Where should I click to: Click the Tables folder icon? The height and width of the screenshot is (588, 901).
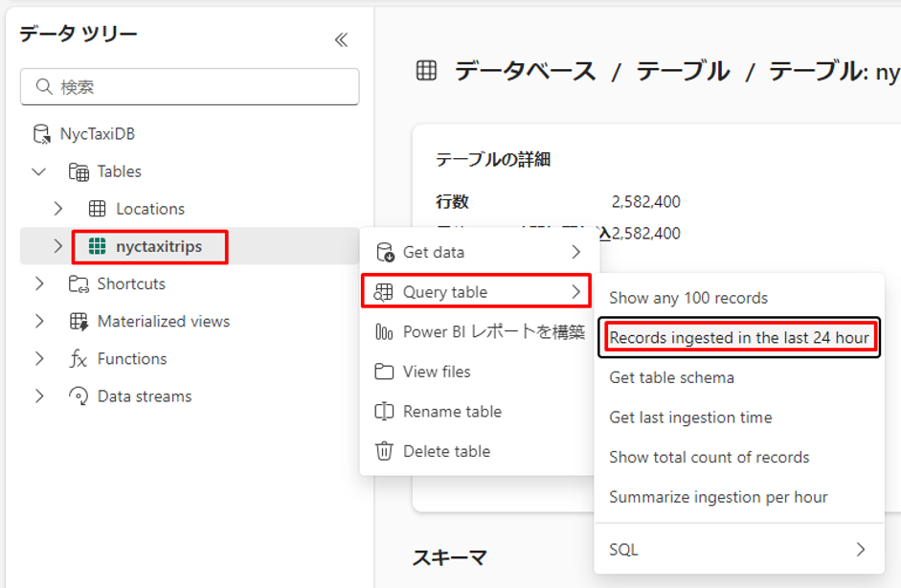(79, 172)
